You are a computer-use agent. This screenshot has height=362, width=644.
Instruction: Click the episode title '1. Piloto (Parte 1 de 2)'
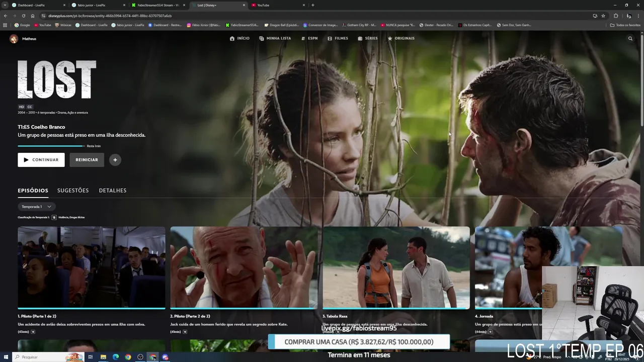point(37,316)
